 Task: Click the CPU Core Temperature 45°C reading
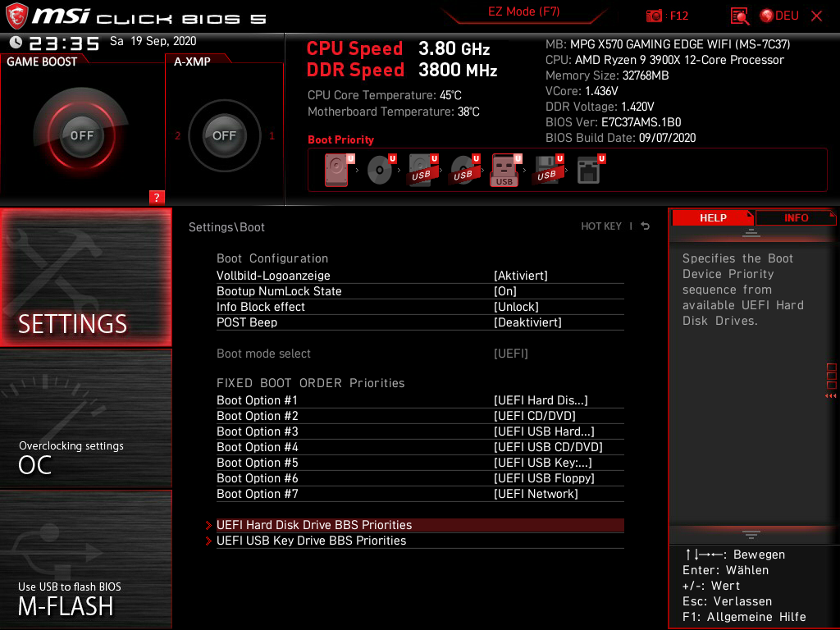384,95
